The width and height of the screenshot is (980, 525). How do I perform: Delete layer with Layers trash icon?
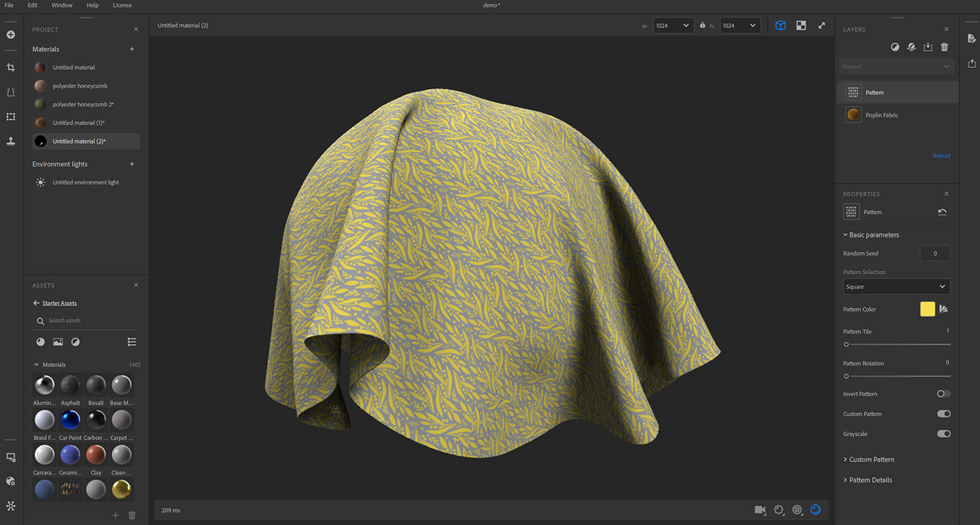(945, 47)
